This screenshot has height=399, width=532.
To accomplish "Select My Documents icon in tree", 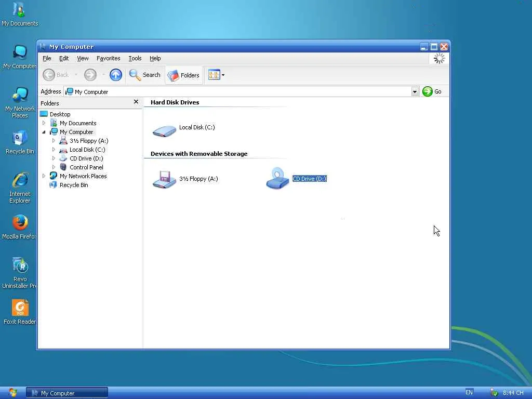I will [x=54, y=123].
